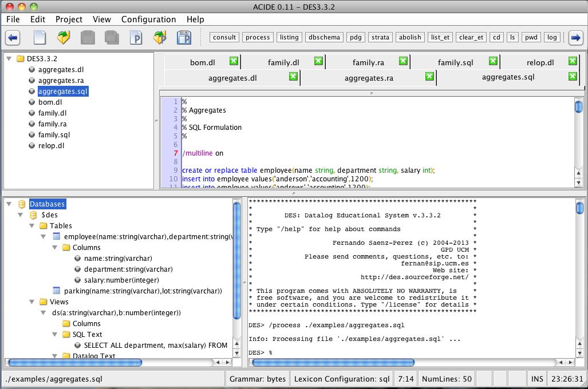The width and height of the screenshot is (588, 389).
Task: Collapse the Tables folder node
Action: [x=32, y=225]
